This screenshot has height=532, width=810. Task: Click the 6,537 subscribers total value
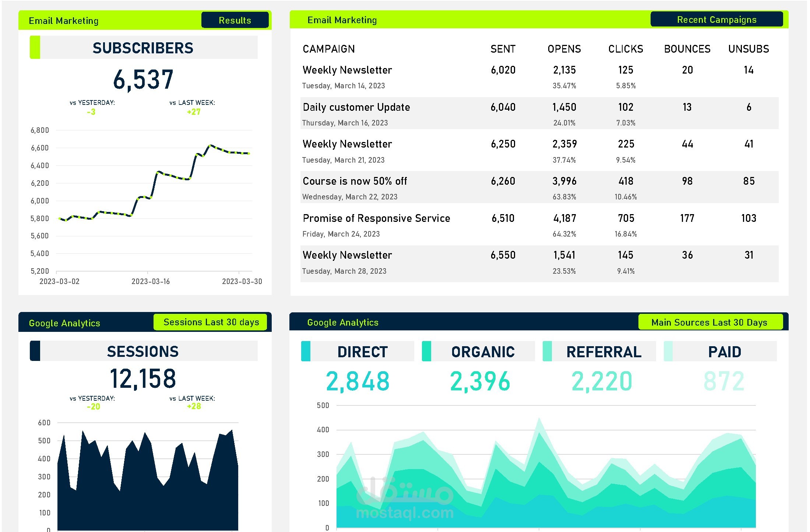coord(143,80)
